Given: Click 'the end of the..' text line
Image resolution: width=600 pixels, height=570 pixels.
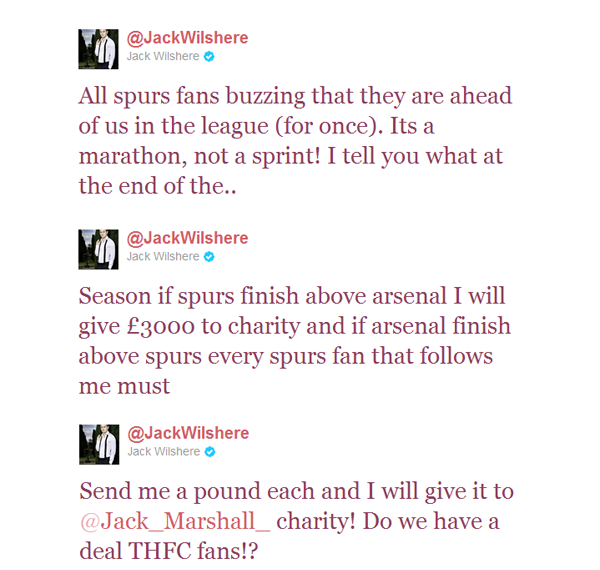Looking at the screenshot, I should coord(158,186).
